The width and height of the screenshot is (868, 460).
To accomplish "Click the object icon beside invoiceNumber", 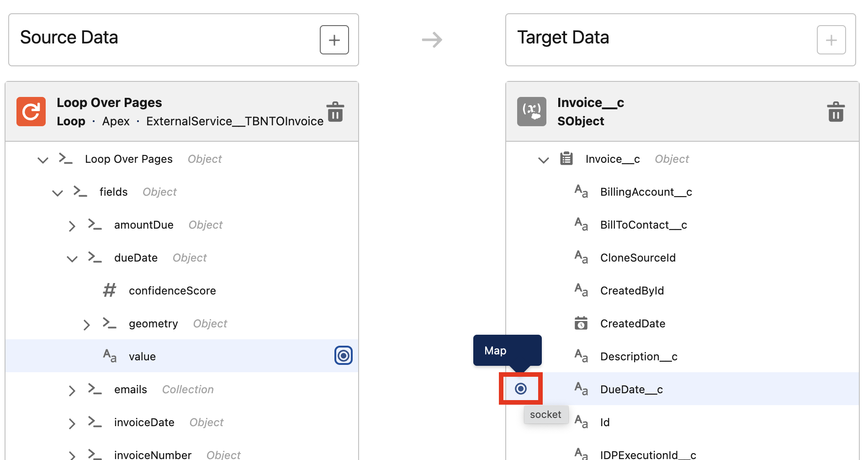I will pyautogui.click(x=95, y=454).
